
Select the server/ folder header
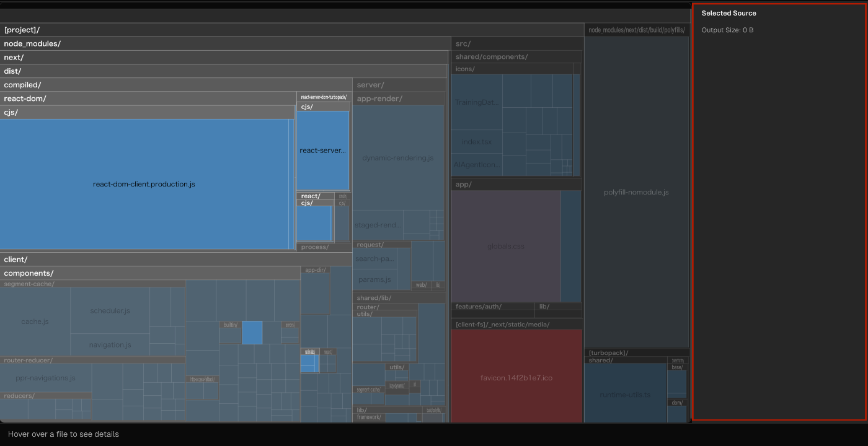[x=399, y=85]
